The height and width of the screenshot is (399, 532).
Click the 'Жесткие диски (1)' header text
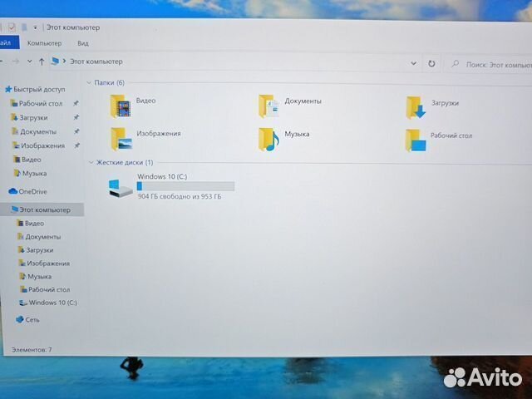pos(125,162)
